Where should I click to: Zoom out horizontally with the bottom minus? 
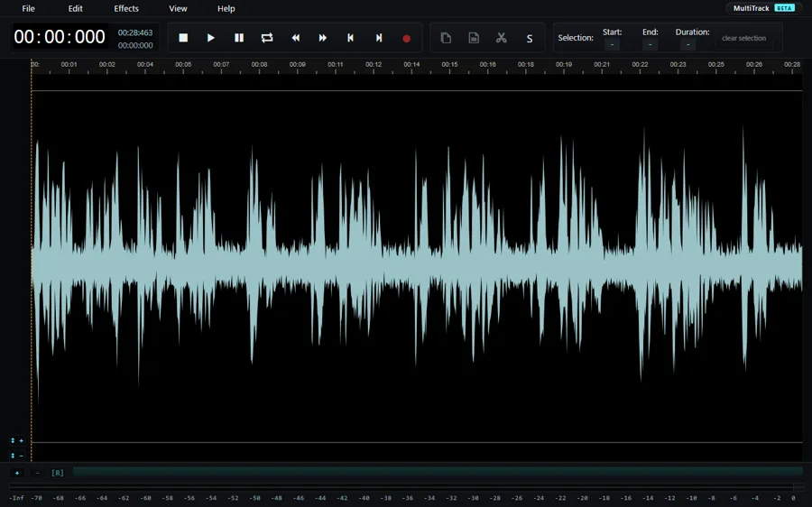pos(37,473)
